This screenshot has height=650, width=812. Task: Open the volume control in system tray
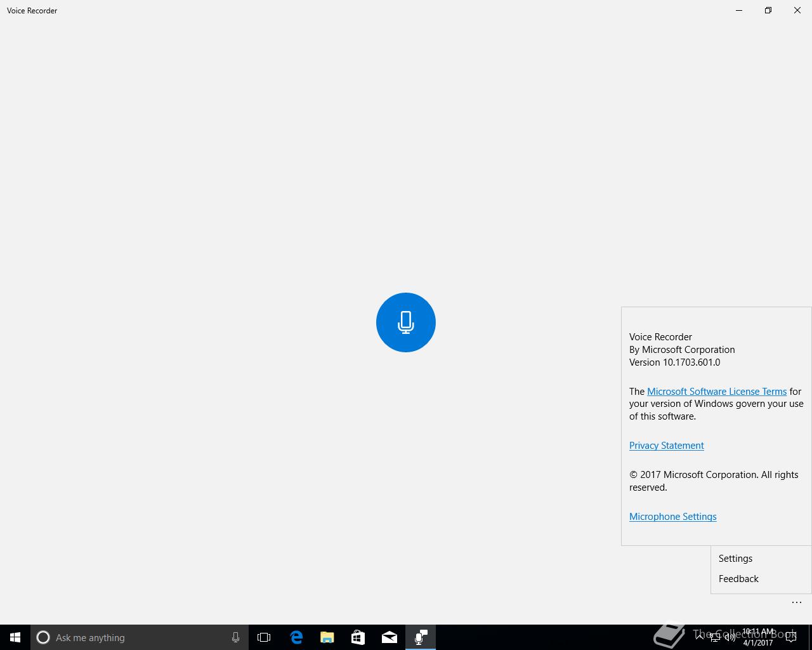(730, 637)
